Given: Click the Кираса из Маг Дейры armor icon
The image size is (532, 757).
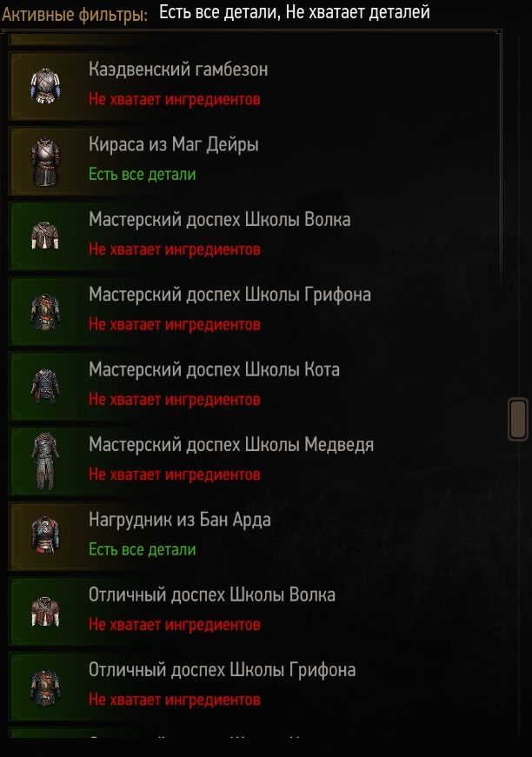Looking at the screenshot, I should (x=45, y=162).
